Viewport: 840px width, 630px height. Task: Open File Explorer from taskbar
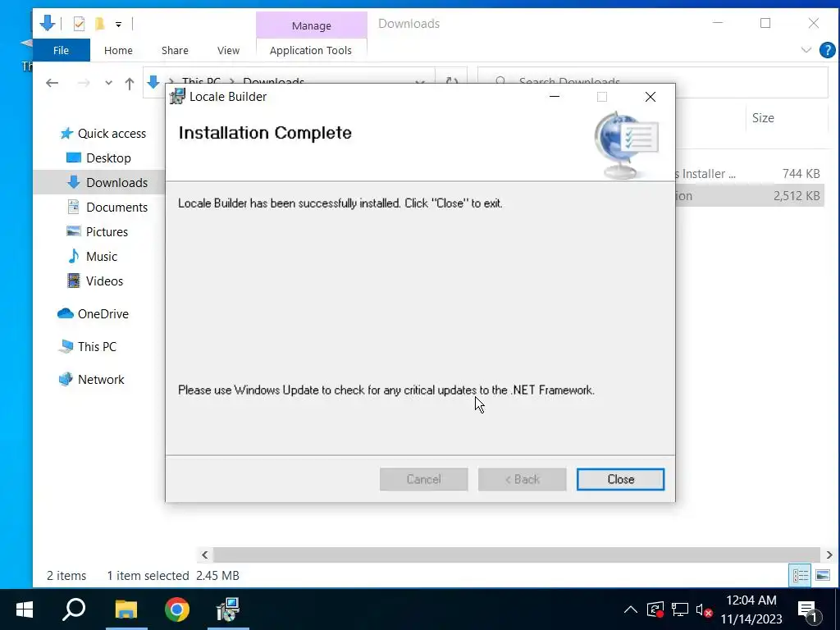coord(126,609)
